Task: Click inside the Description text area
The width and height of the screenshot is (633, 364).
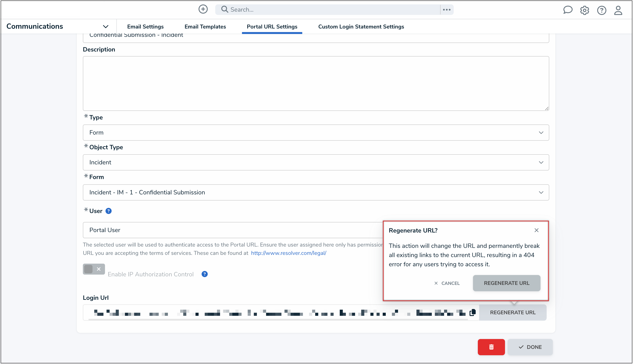Action: pyautogui.click(x=316, y=83)
